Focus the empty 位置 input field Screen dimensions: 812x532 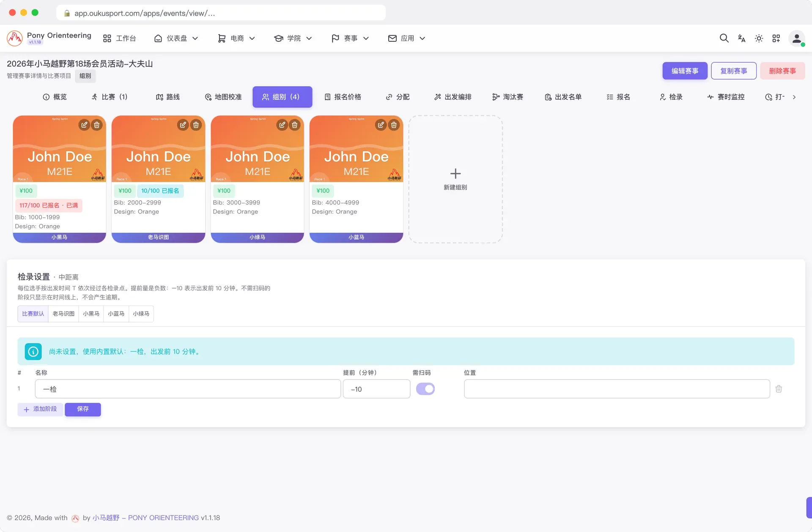coord(617,389)
